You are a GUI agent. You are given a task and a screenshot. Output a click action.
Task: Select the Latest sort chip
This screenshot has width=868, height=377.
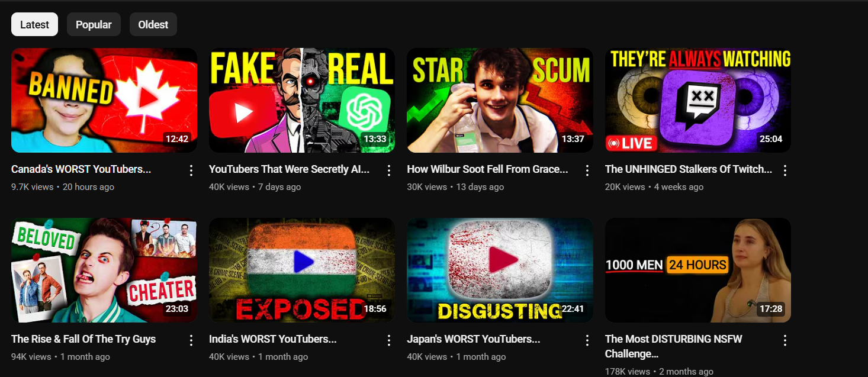point(34,24)
